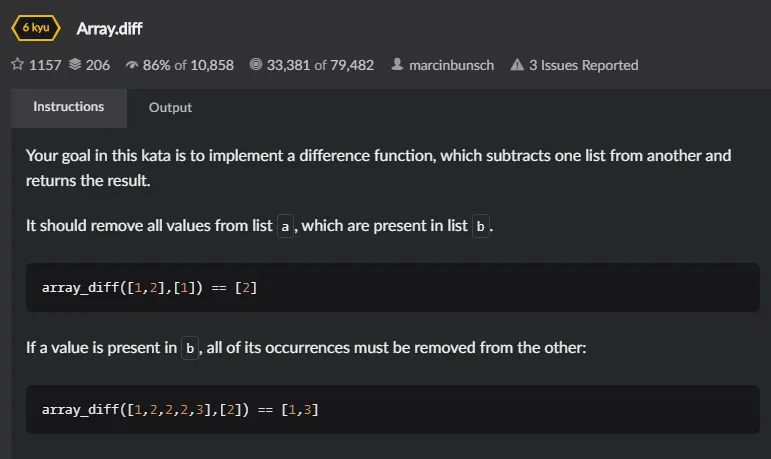Click the Array.diff kata title
This screenshot has width=771, height=459.
tap(109, 29)
